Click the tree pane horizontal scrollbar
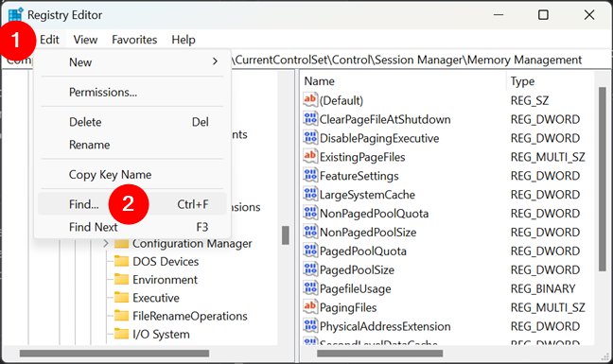This screenshot has width=613, height=364. [x=114, y=354]
